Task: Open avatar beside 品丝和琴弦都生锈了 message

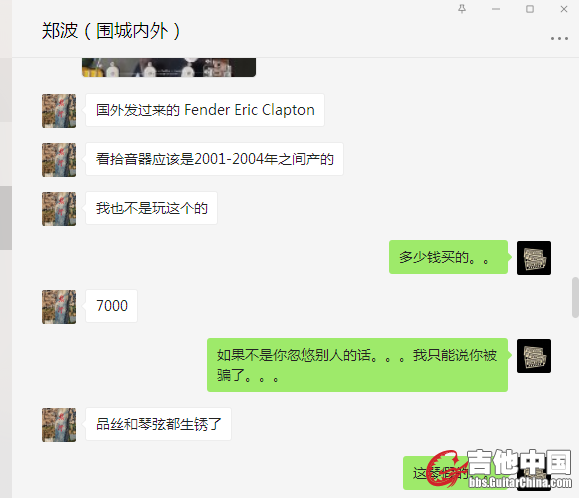Action: point(59,425)
